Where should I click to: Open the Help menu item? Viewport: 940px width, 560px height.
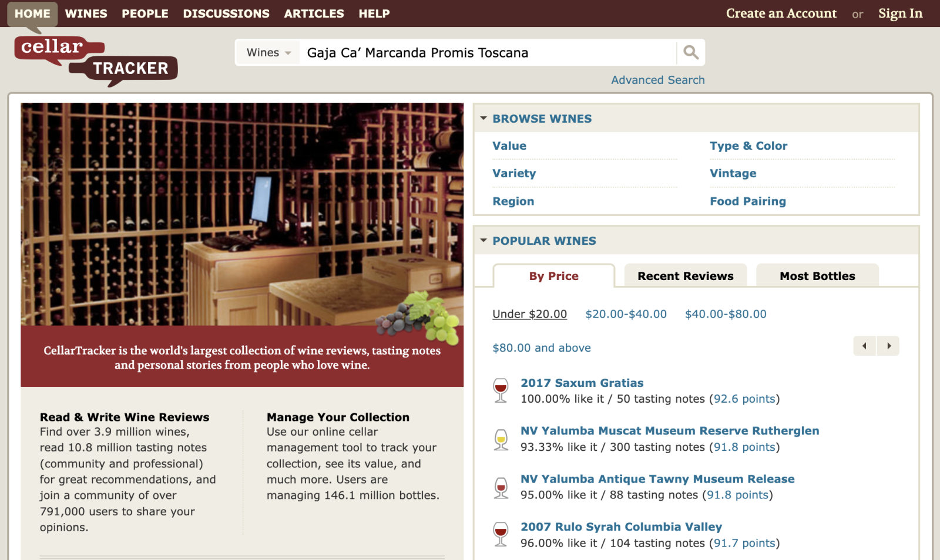tap(374, 14)
